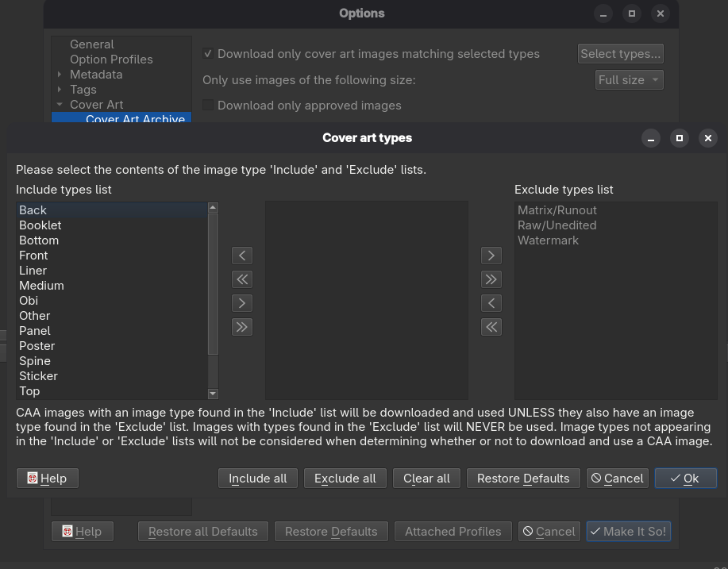Viewport: 728px width, 569px height.
Task: Collapse the Cover Art tree section
Action: point(60,105)
